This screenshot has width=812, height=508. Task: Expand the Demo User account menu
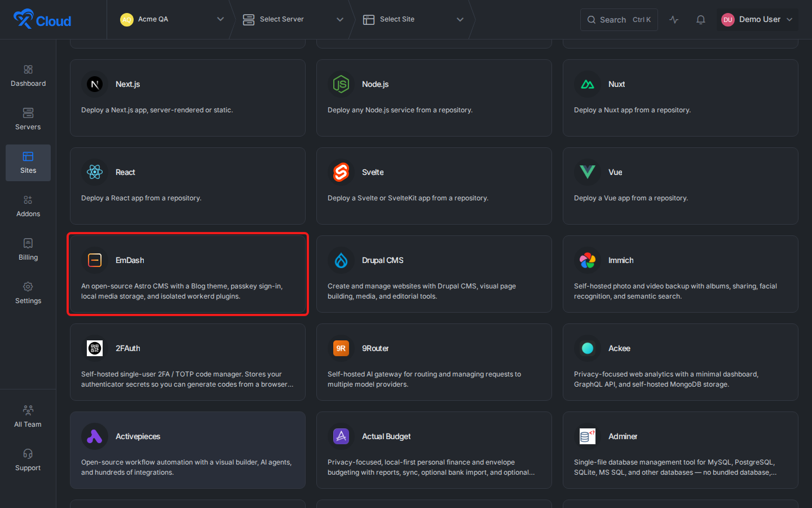pos(757,20)
